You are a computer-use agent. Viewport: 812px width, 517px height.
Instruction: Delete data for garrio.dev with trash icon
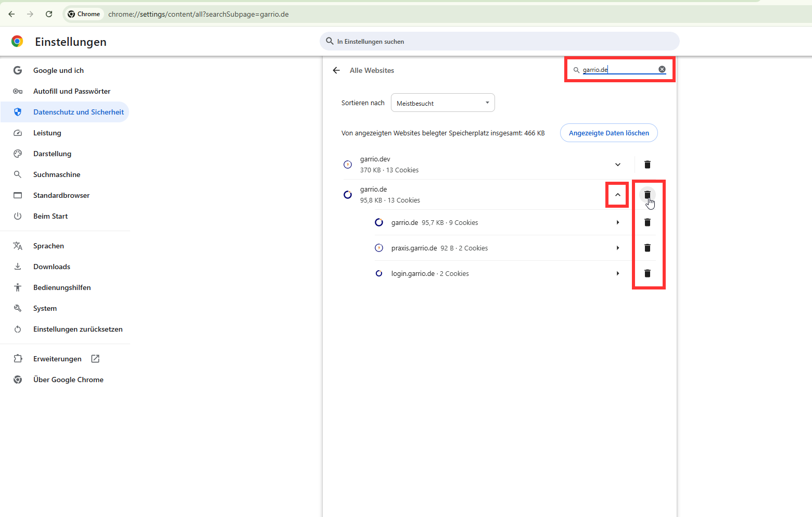[648, 165]
